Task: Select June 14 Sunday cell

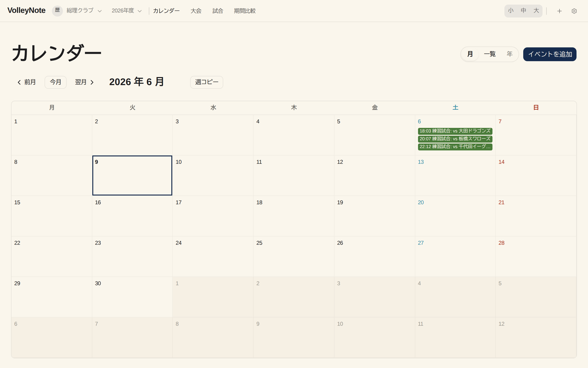Action: click(536, 175)
